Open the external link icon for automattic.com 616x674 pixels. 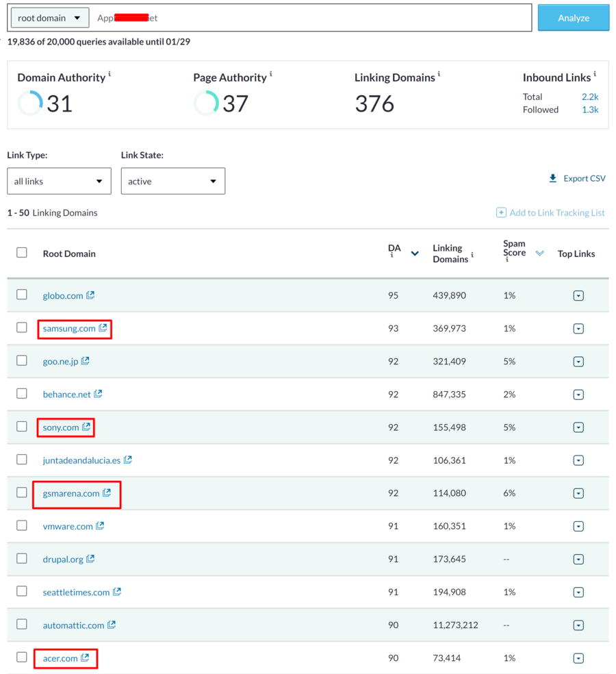click(112, 625)
